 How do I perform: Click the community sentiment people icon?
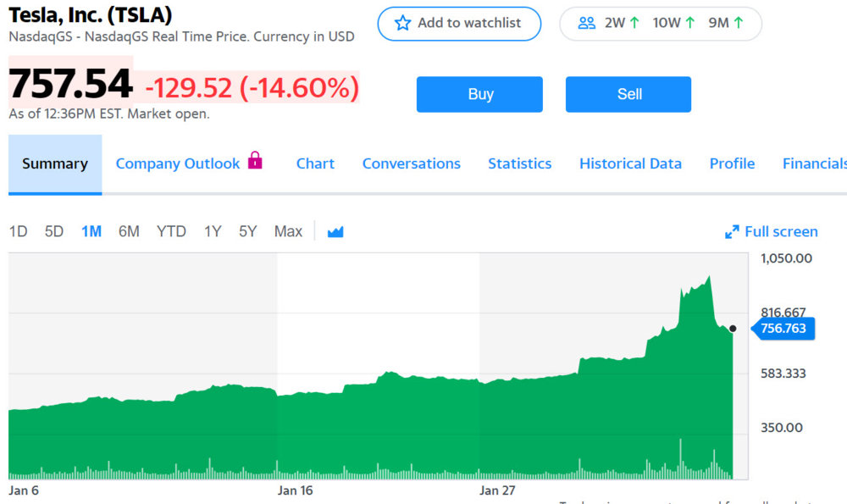pyautogui.click(x=587, y=23)
